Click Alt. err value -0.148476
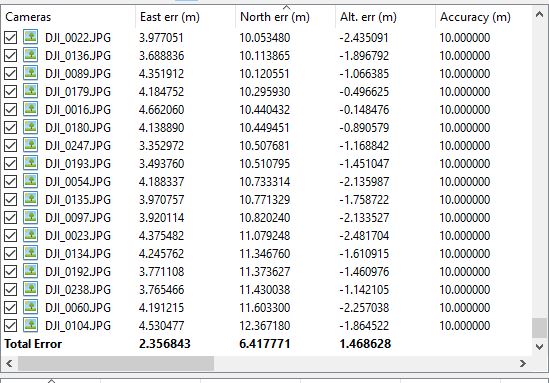Screen dimensions: 549x383 pyautogui.click(x=364, y=110)
